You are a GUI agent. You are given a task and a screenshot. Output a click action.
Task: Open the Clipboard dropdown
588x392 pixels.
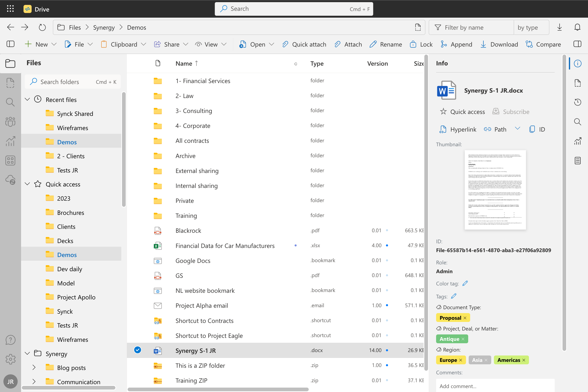click(144, 44)
